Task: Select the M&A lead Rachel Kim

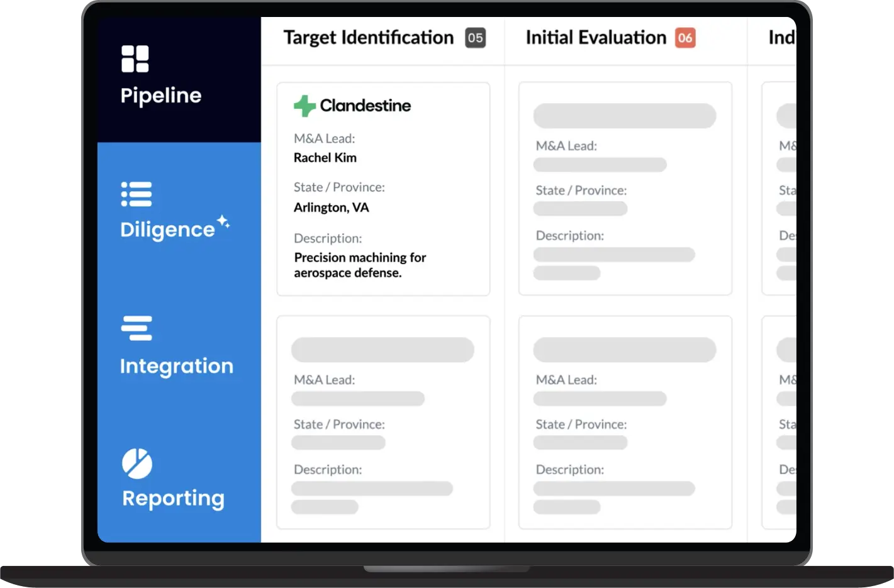Action: [x=325, y=158]
